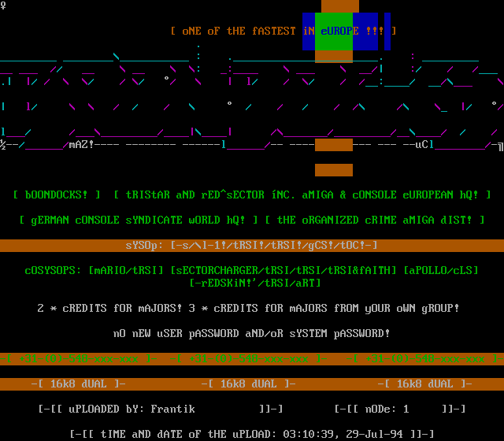Image resolution: width=504 pixels, height=441 pixels.
Task: Click the 'mAZ!' artist signature
Action: (82, 145)
